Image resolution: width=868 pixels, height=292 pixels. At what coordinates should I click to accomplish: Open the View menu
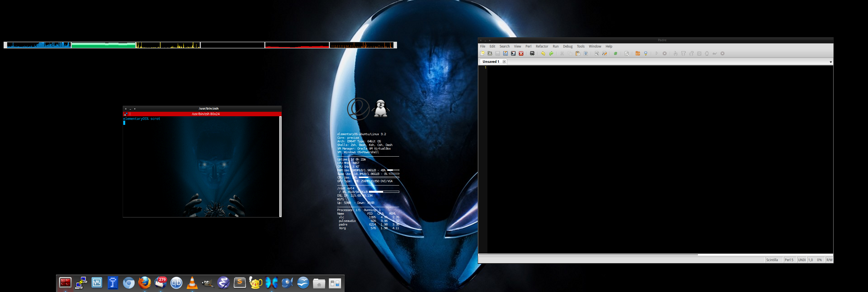click(x=517, y=46)
